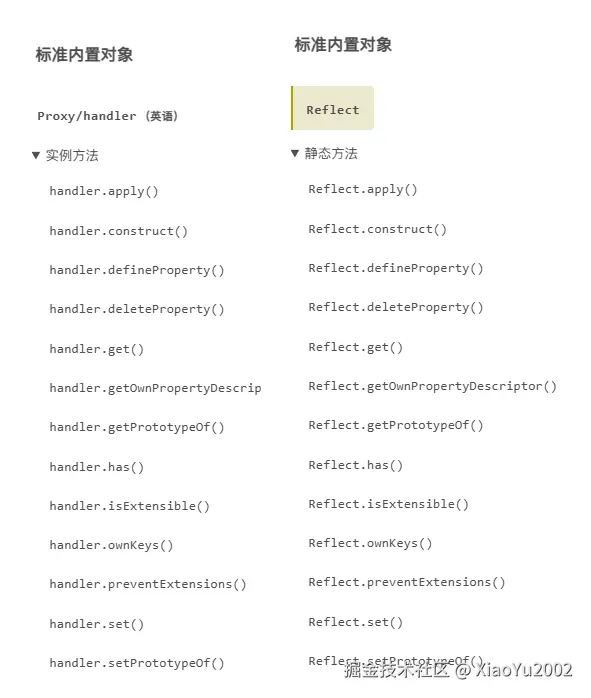The height and width of the screenshot is (698, 591).
Task: Click handler.getPrototypeOf() link
Action: pos(137,427)
